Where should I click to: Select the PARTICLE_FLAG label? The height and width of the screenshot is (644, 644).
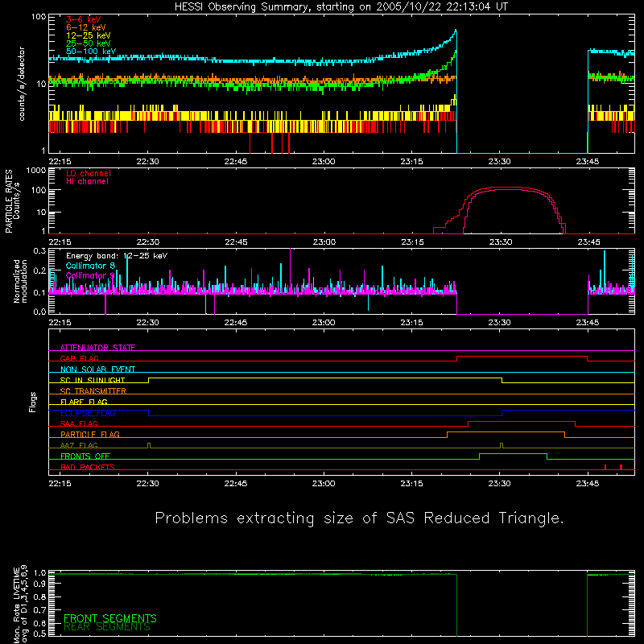click(x=90, y=435)
